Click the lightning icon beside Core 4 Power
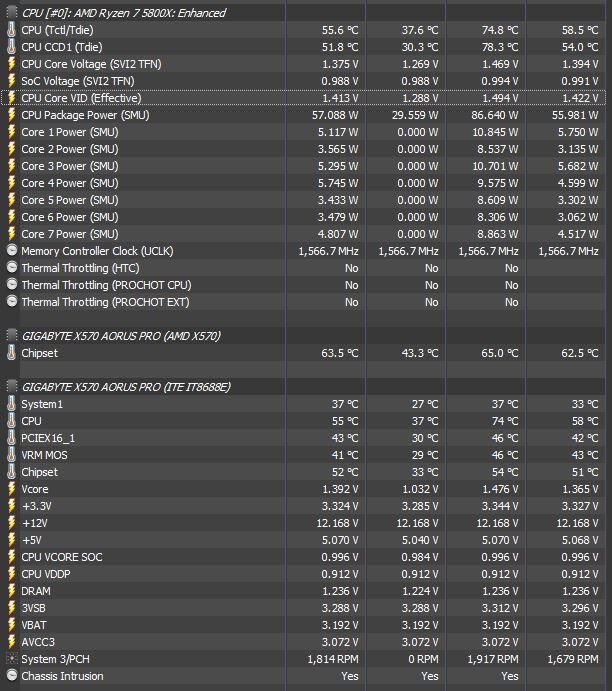Image resolution: width=612 pixels, height=691 pixels. click(x=11, y=183)
